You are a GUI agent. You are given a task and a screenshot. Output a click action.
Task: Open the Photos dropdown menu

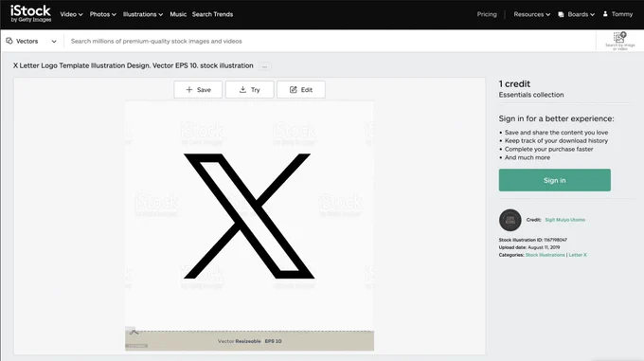point(102,14)
